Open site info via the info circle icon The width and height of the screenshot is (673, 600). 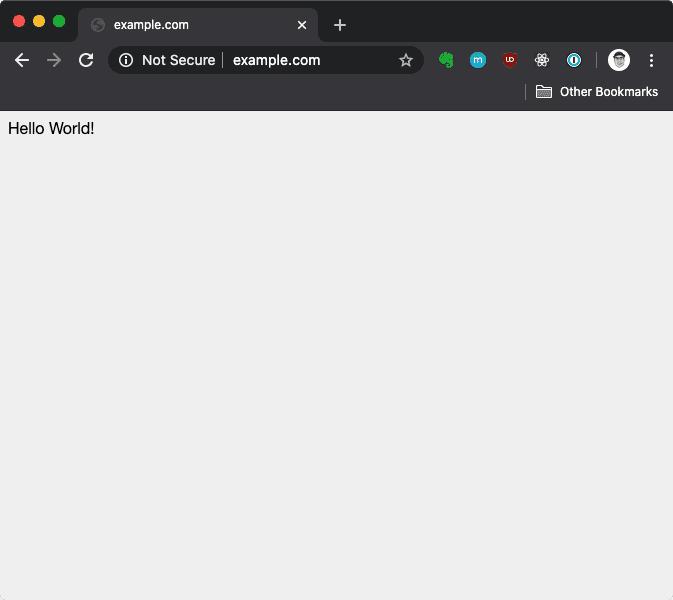tap(126, 60)
